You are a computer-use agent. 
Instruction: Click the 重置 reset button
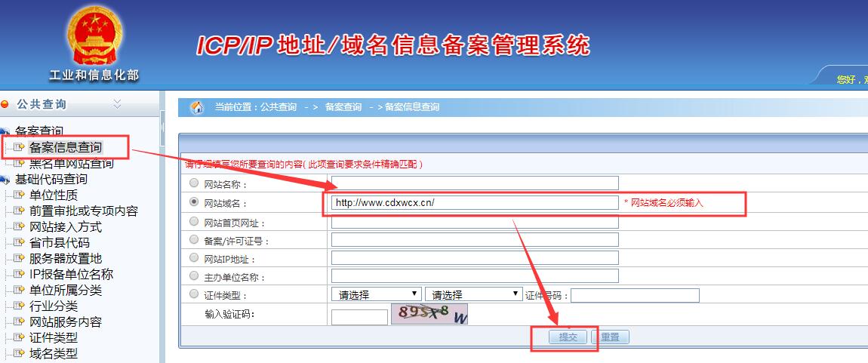pos(610,337)
